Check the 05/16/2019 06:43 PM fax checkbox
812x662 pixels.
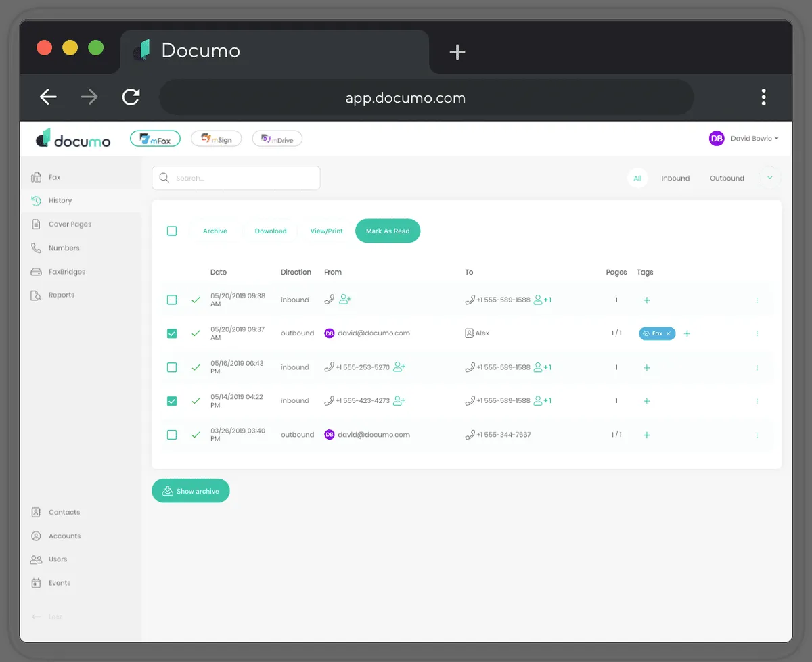[172, 367]
